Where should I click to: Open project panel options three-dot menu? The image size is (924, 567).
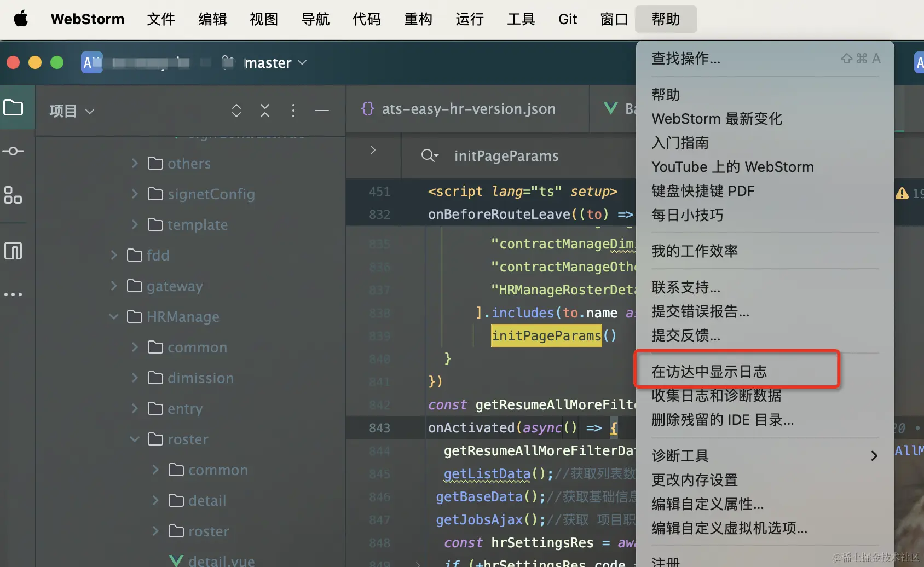(x=293, y=111)
